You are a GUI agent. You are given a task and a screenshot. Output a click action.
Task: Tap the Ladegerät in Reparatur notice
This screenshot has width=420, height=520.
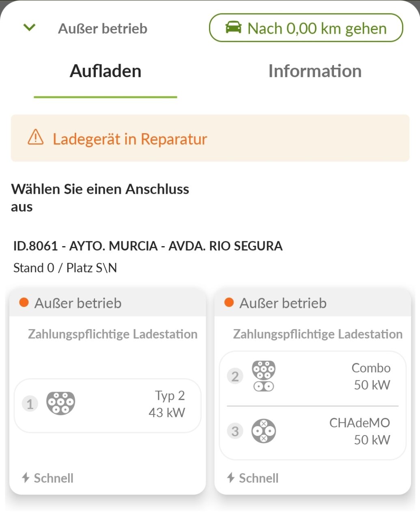pyautogui.click(x=130, y=139)
